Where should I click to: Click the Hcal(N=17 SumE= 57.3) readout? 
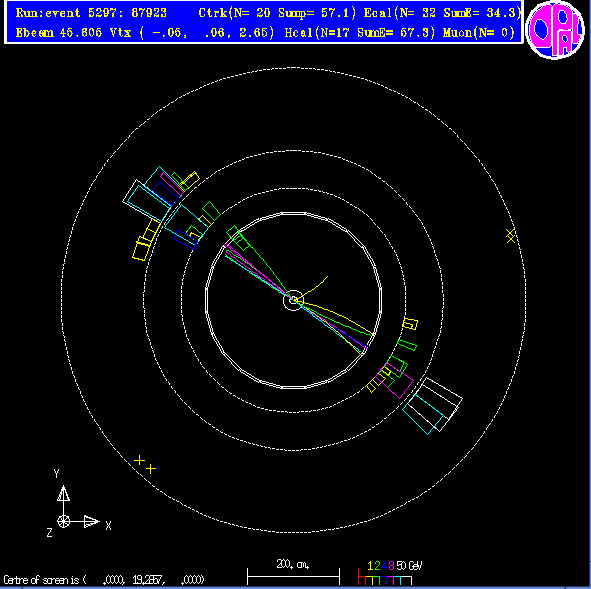click(360, 33)
